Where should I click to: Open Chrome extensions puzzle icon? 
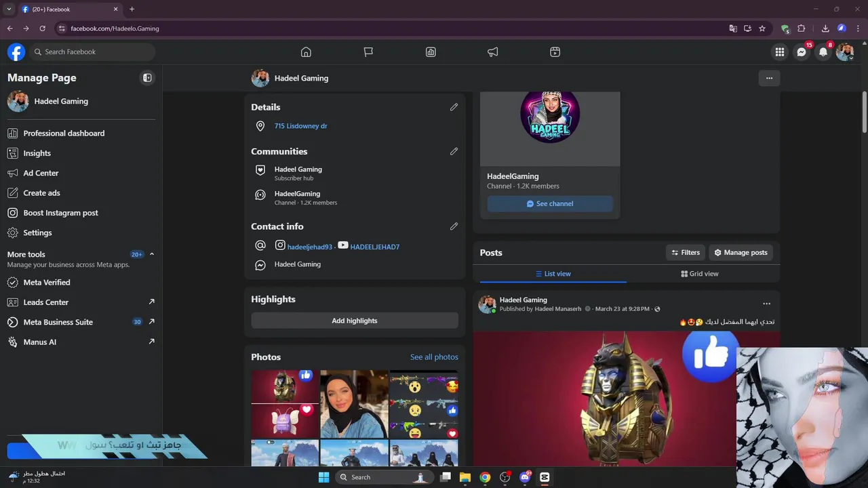[802, 28]
